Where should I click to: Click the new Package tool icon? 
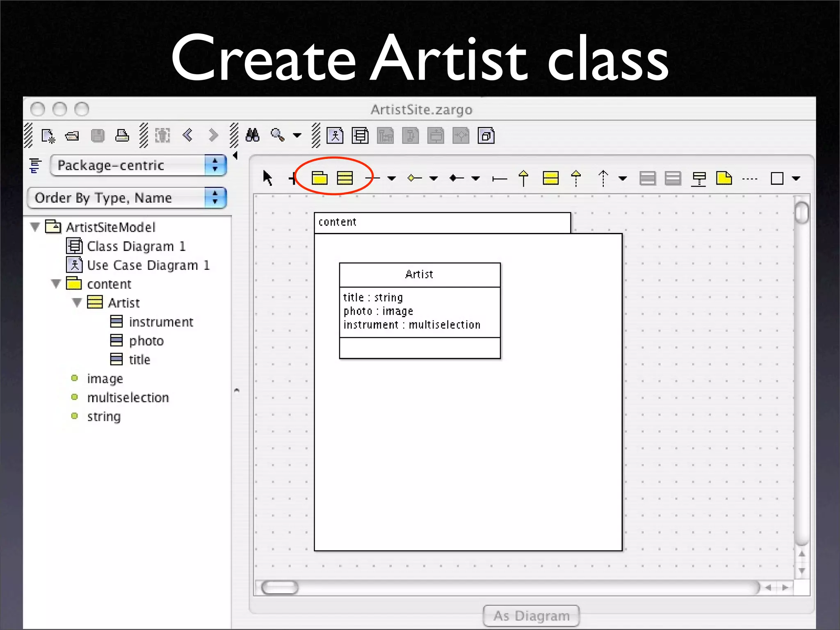(x=319, y=178)
